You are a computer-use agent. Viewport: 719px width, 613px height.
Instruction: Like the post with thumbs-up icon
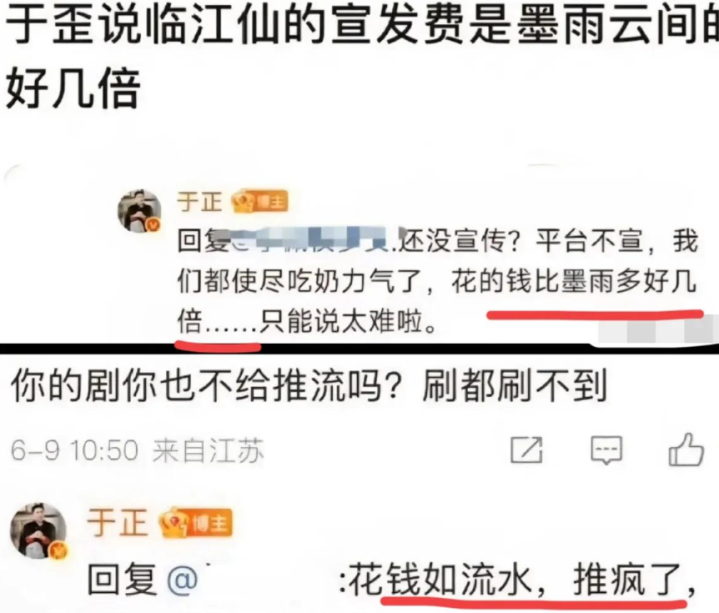click(x=686, y=449)
